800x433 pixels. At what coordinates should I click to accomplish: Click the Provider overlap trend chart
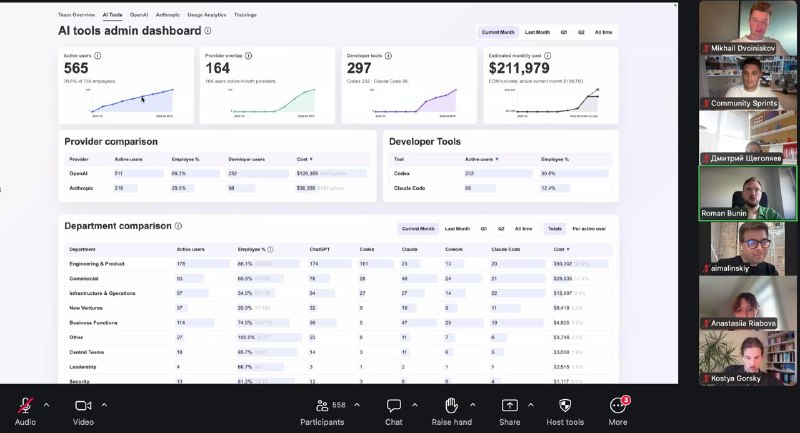(x=272, y=102)
